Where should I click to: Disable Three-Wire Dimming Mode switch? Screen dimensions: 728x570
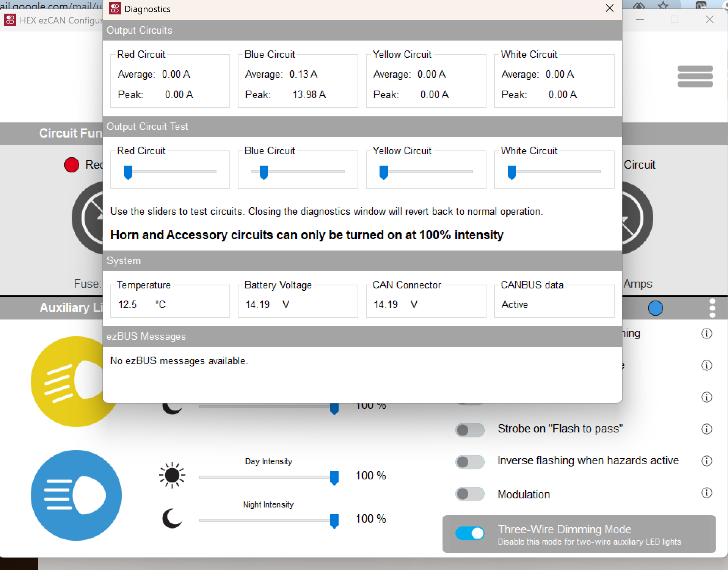[470, 533]
